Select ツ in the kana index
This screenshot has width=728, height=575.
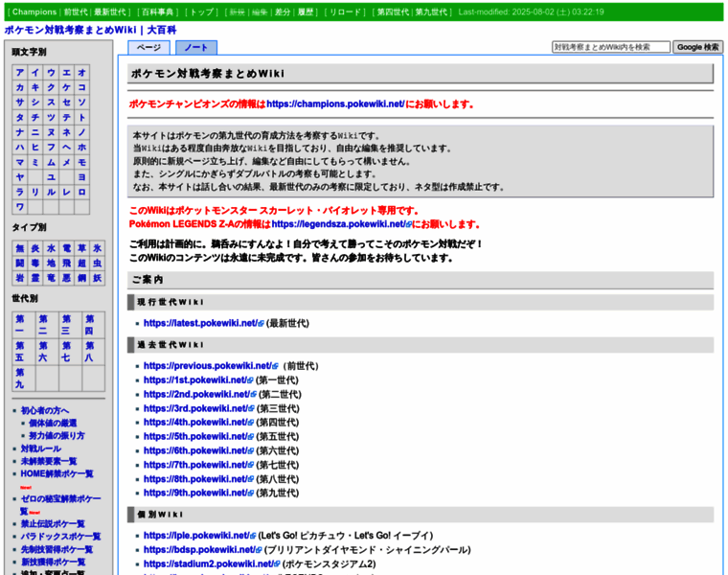click(51, 118)
